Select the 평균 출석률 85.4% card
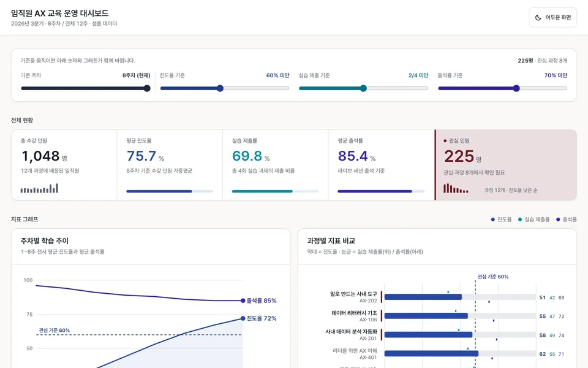 coord(381,165)
